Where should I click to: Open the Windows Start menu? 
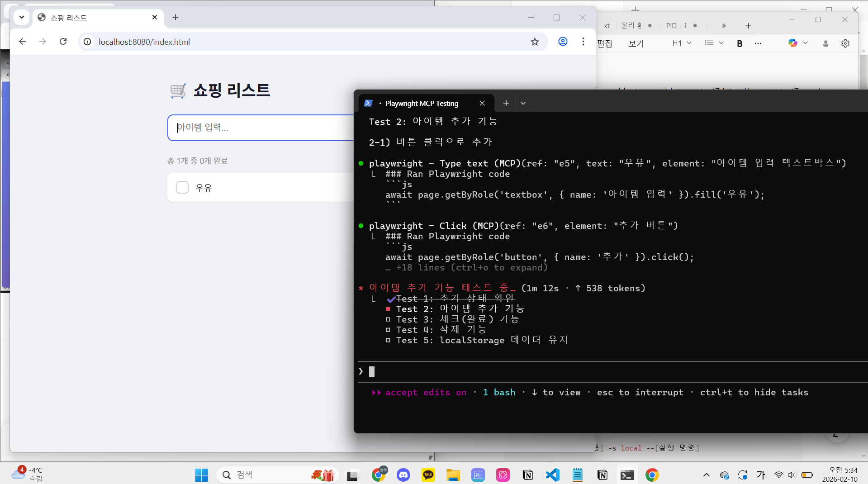pyautogui.click(x=201, y=475)
